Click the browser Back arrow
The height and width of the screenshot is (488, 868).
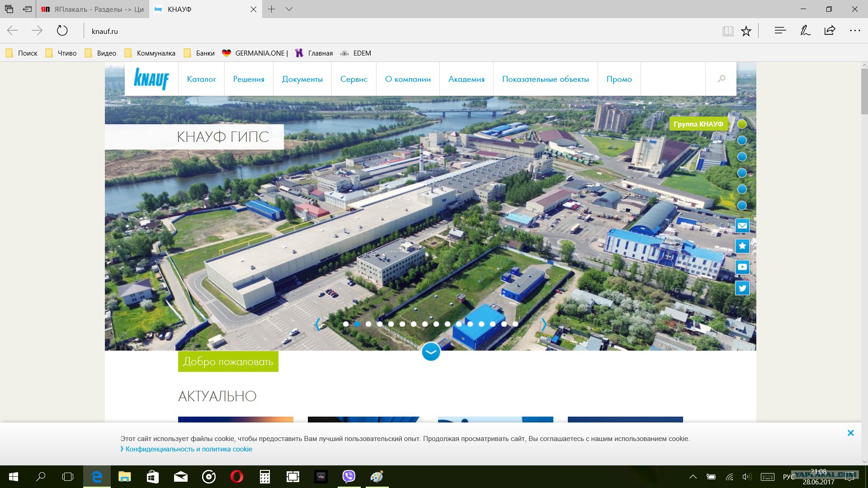pos(13,31)
